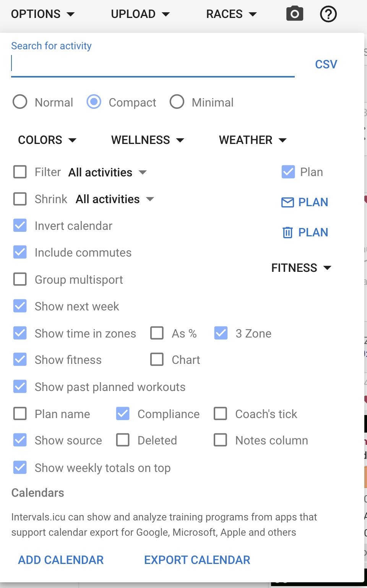The width and height of the screenshot is (367, 588).
Task: Focus the Search for activity field
Action: tap(153, 63)
